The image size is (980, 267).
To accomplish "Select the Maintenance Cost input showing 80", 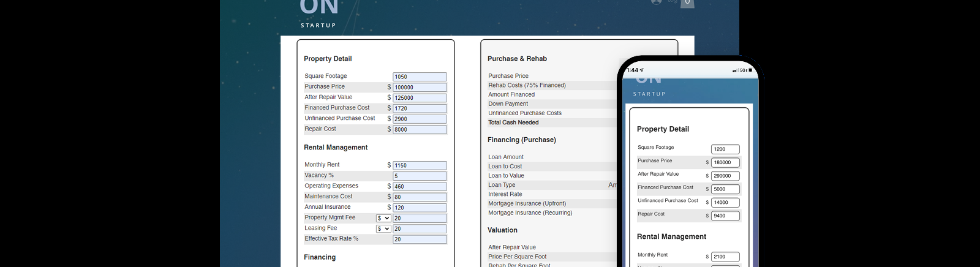I will [420, 197].
